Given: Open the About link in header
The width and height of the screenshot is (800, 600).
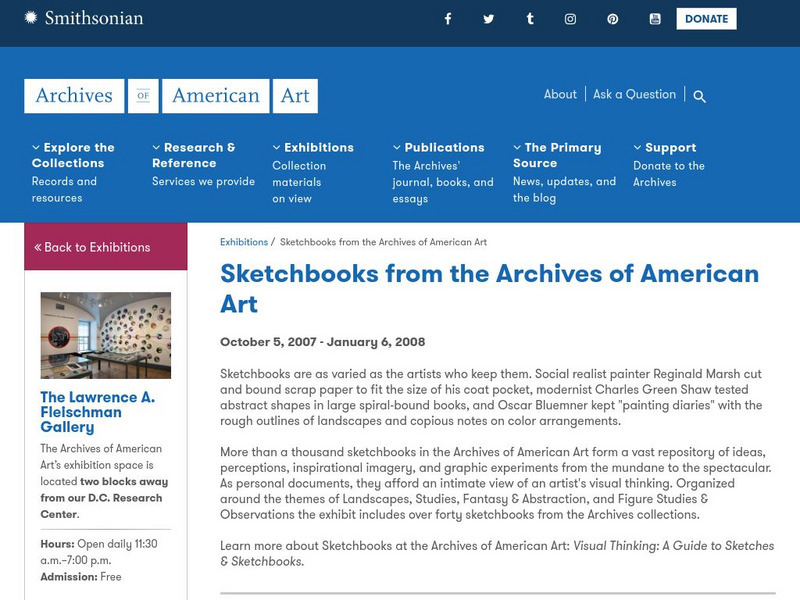Looking at the screenshot, I should coord(560,94).
